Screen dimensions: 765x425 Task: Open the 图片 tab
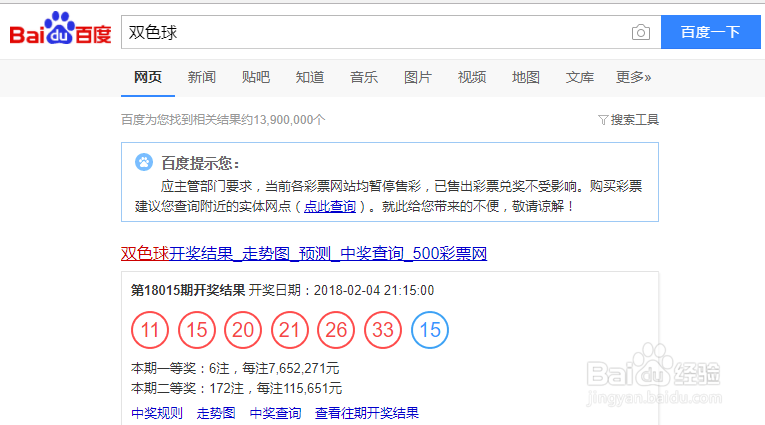[418, 77]
